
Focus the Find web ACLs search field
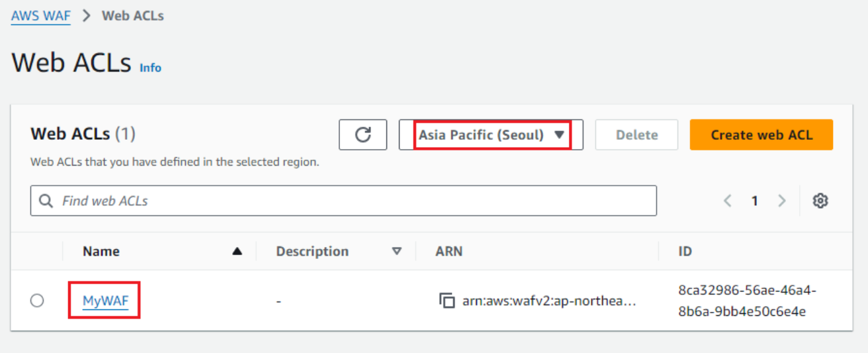coord(343,201)
